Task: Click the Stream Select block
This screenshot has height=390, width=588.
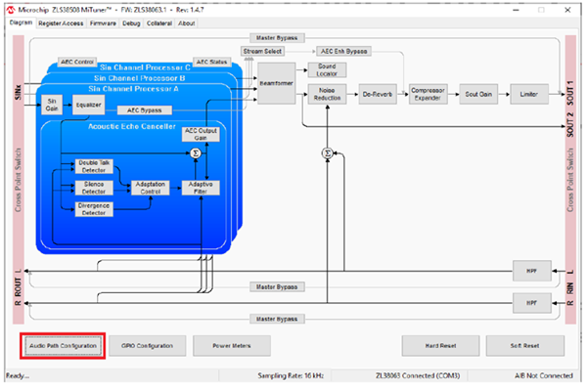Action: tap(262, 51)
